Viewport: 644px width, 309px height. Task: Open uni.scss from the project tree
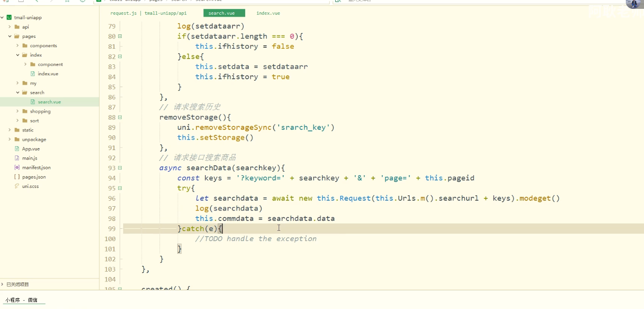coord(31,186)
